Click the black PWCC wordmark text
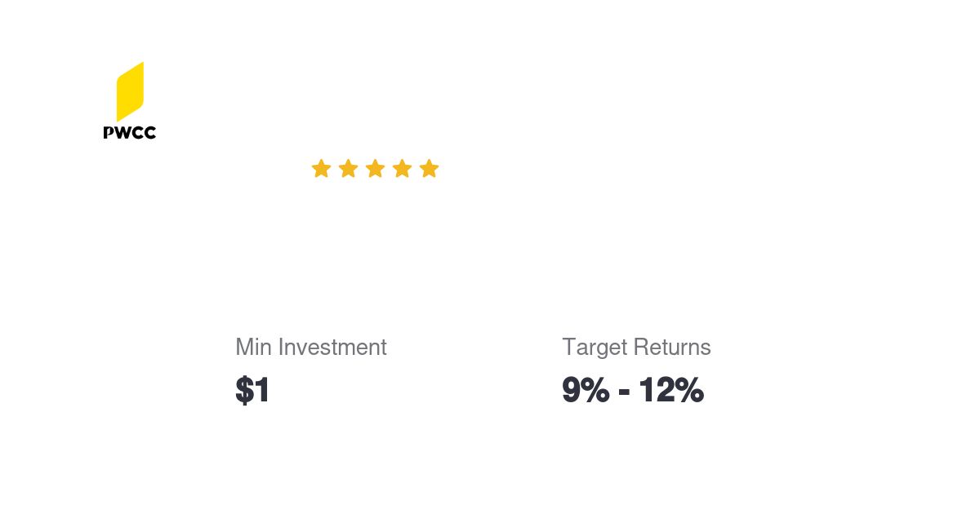This screenshot has width=980, height=514. (x=130, y=132)
